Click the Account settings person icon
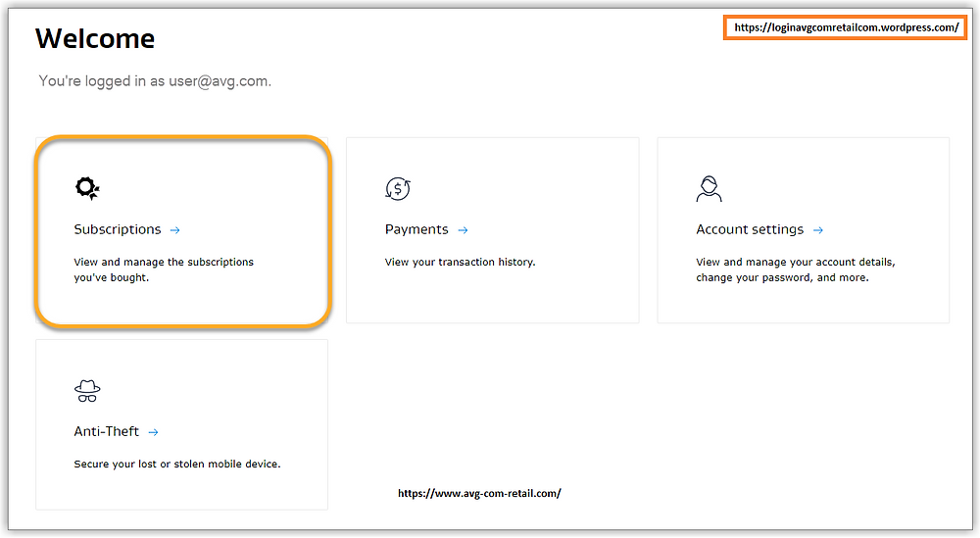 [x=709, y=189]
